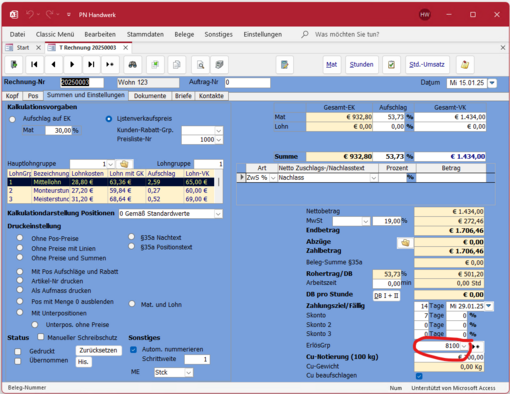Click into the Auftrag-Nr field

point(247,82)
